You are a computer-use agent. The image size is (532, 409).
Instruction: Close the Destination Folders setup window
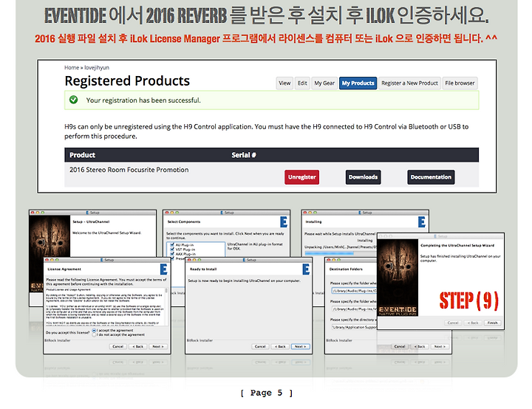tap(328, 260)
